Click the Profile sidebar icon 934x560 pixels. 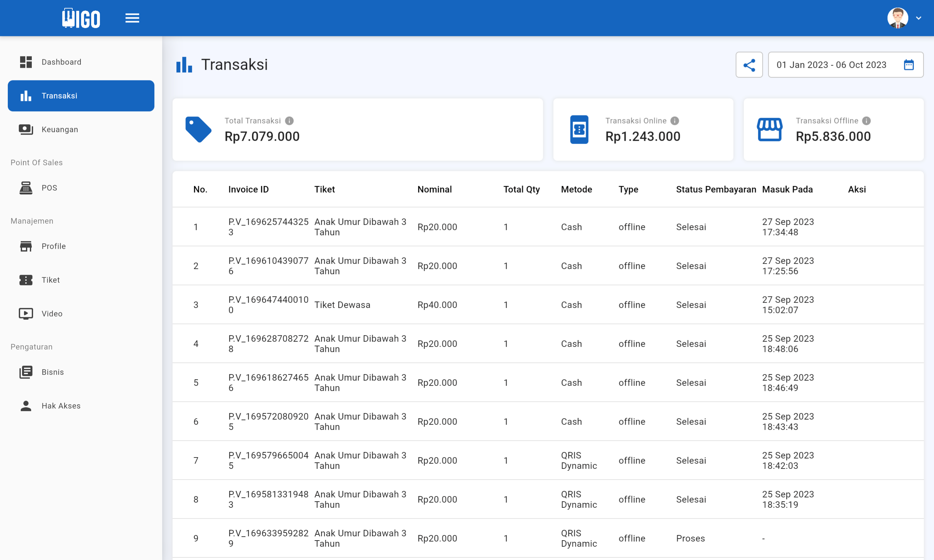(x=25, y=246)
